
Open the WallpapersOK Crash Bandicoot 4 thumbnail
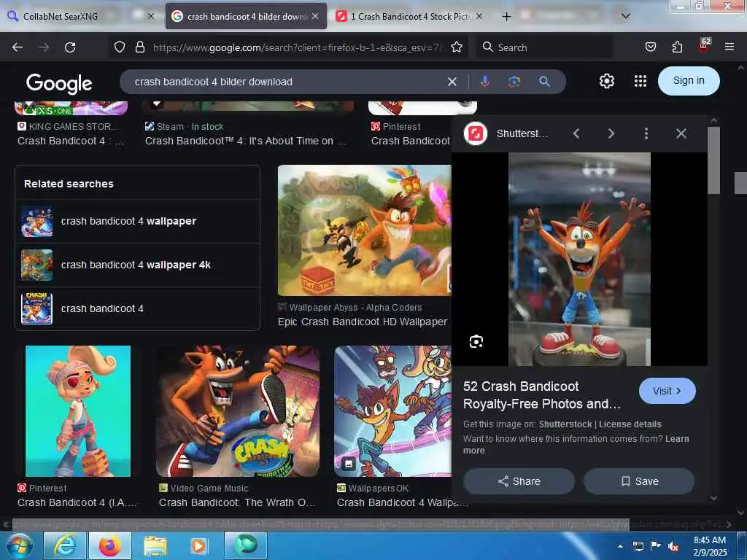click(392, 411)
